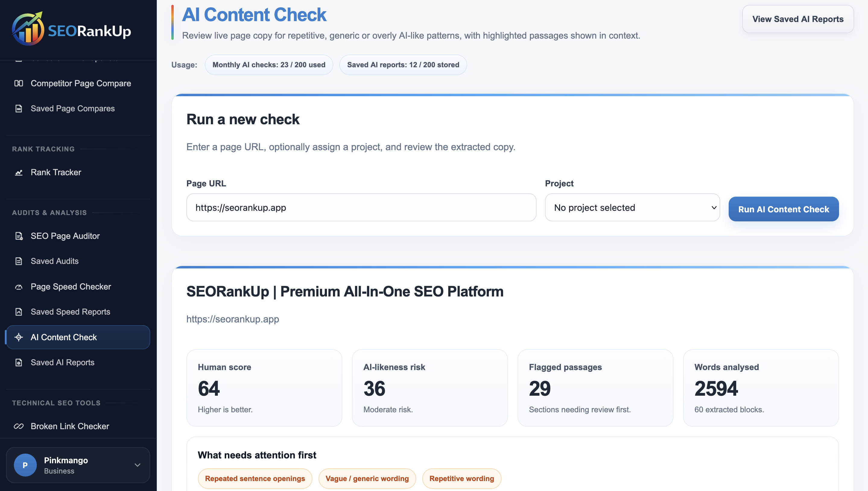Open Saved Speed Reports
Image resolution: width=868 pixels, height=491 pixels.
click(x=78, y=312)
